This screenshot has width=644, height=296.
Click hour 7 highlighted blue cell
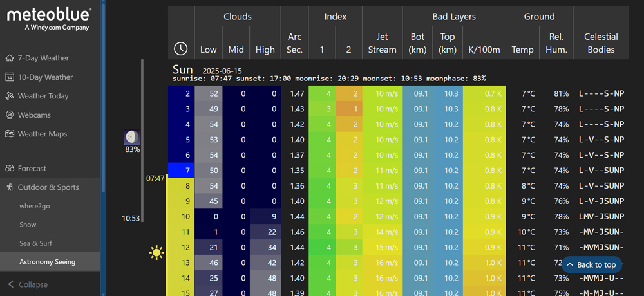click(x=181, y=171)
